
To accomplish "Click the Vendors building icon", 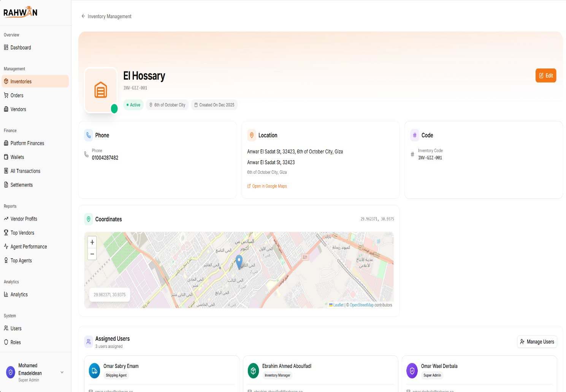I will pos(6,109).
